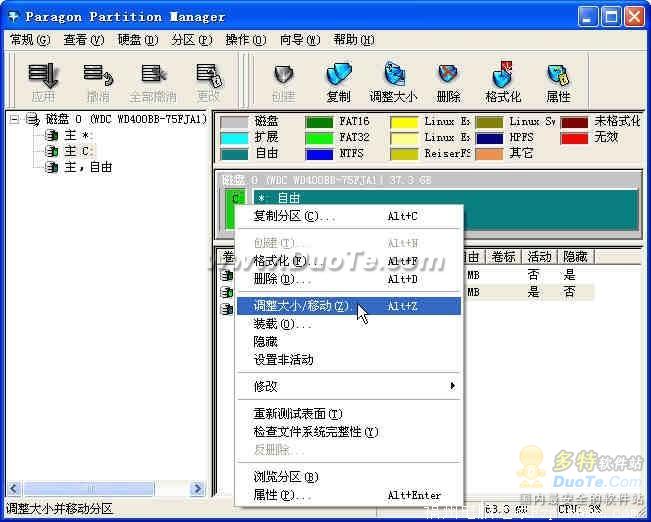Viewport: 651px width, 522px height.
Task: Click the Undo (撤消) toolbar icon
Action: [x=98, y=82]
